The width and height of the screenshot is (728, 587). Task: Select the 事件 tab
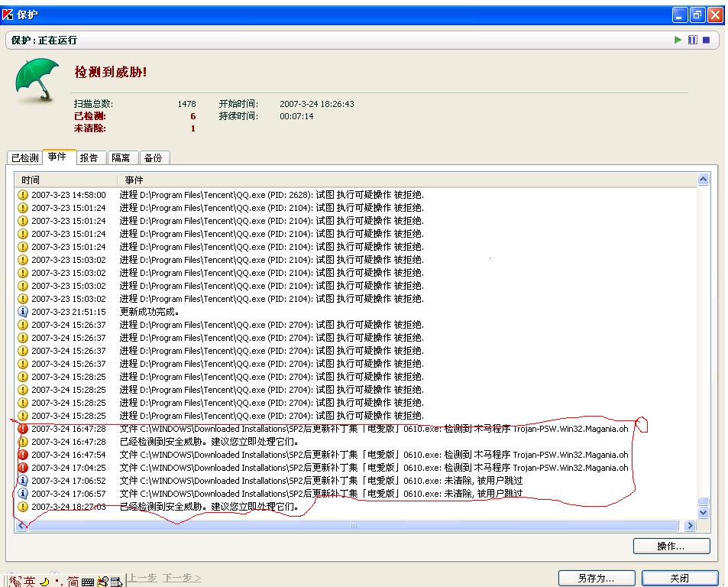coord(59,157)
